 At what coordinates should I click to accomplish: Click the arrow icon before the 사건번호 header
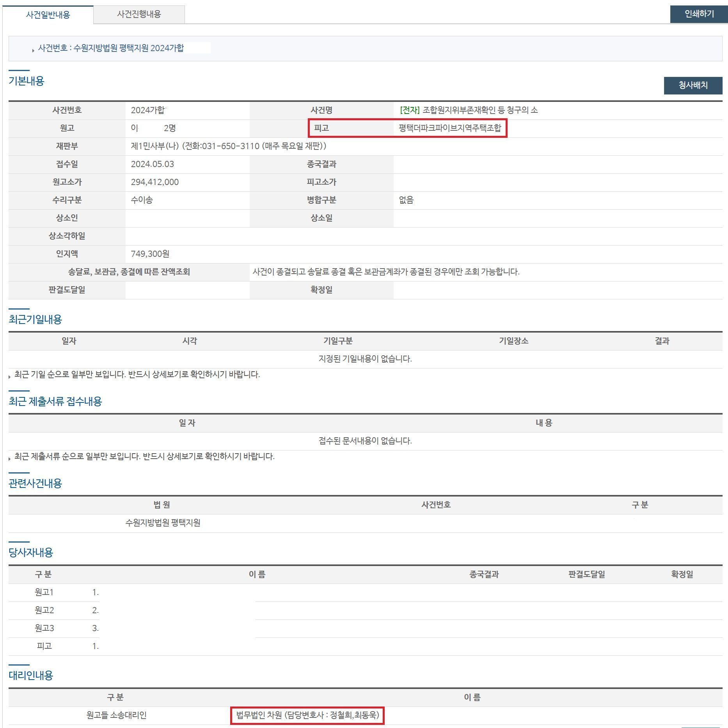[33, 48]
